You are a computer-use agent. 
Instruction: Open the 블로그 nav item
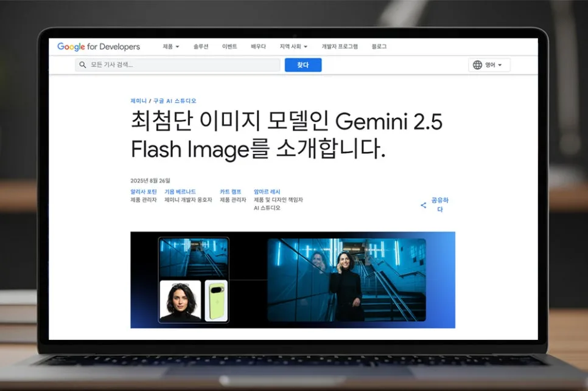point(379,46)
